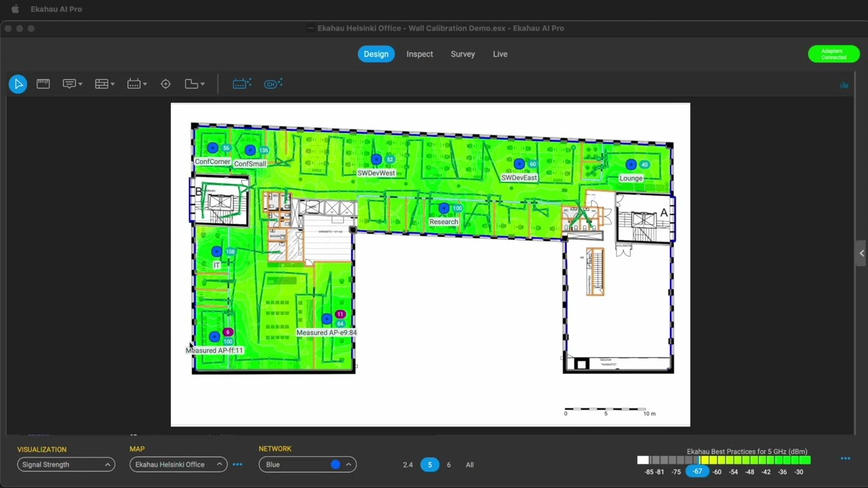Viewport: 868px width, 488px height.
Task: Switch to the Survey tab
Action: pyautogui.click(x=462, y=54)
